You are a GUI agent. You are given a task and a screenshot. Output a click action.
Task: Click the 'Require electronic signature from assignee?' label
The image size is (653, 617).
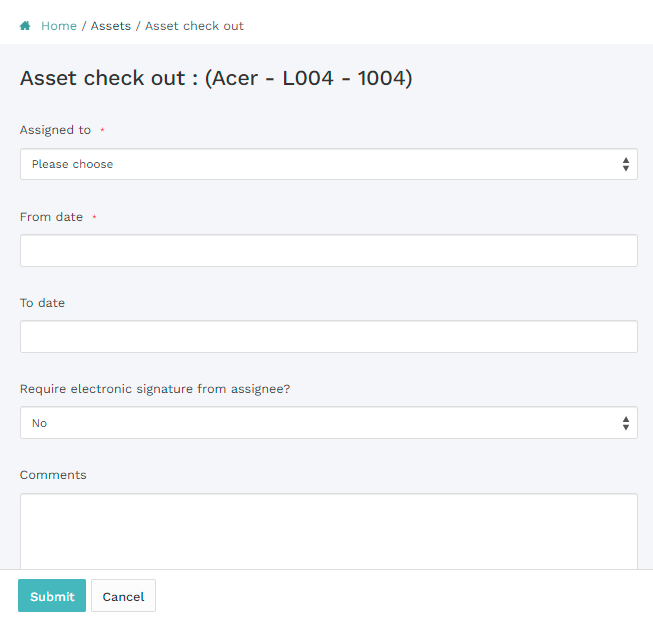(155, 389)
